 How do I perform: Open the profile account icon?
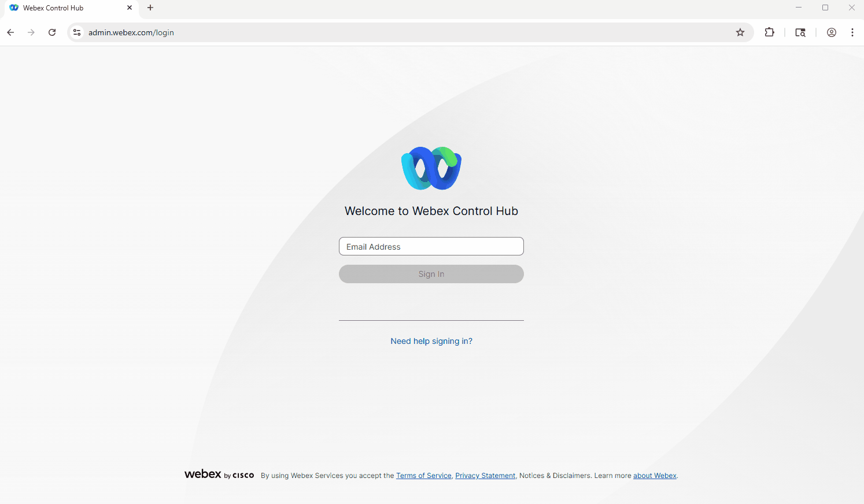click(x=831, y=32)
